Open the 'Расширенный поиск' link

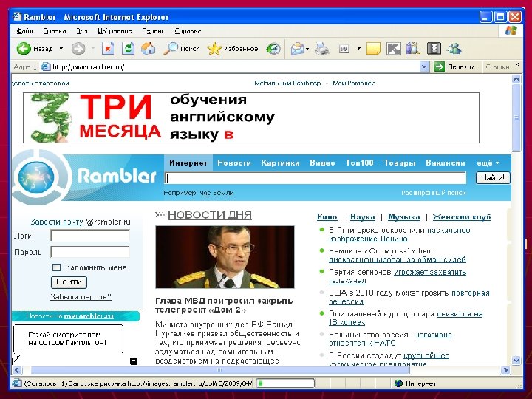point(433,193)
